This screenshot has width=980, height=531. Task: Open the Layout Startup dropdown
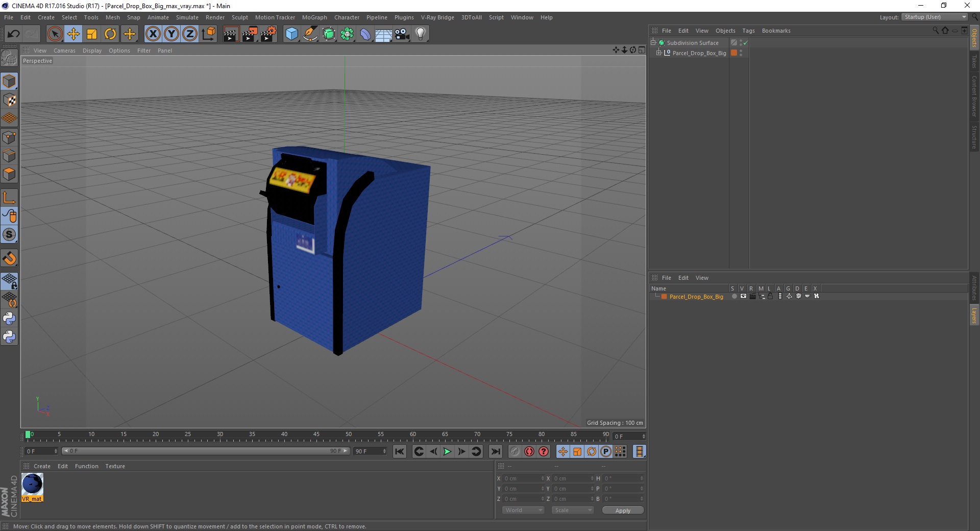(934, 17)
